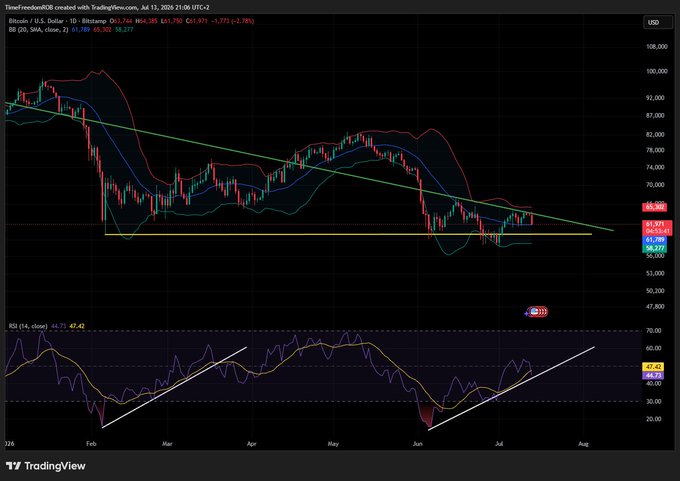This screenshot has height=481, width=680.
Task: Click the -1,773 (-2.78%) change value
Action: point(232,21)
